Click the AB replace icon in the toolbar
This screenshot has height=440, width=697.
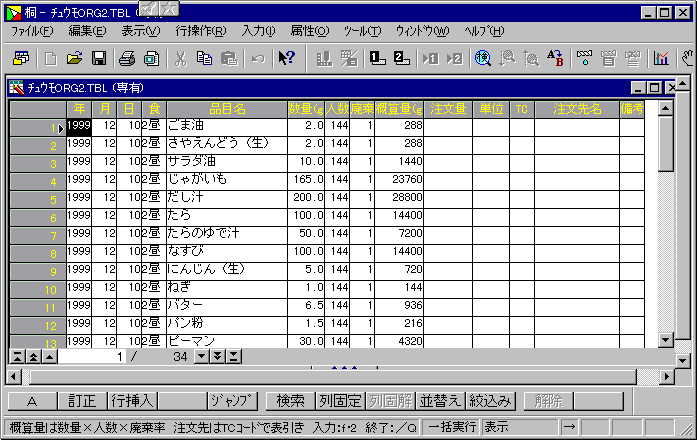[x=555, y=58]
